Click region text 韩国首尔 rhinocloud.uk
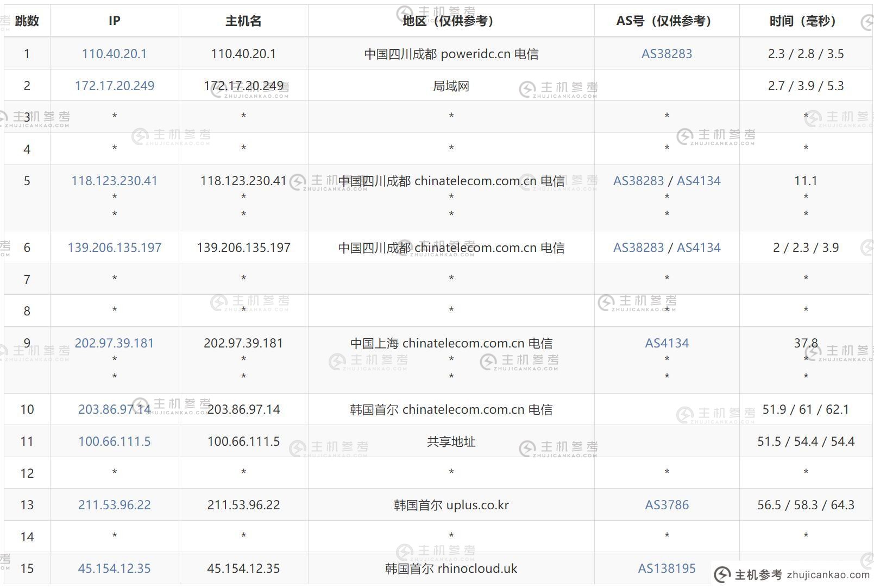874x588 pixels. click(451, 568)
